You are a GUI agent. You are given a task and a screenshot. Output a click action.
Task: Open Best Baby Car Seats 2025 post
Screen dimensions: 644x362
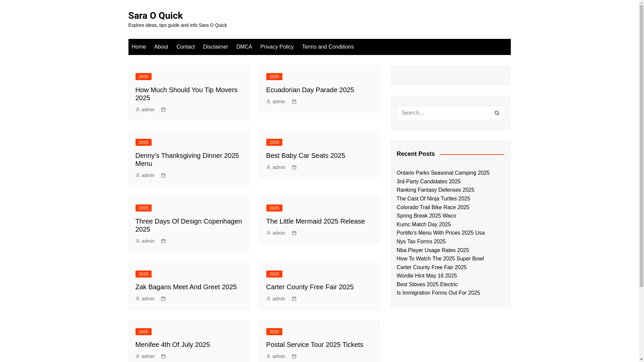pyautogui.click(x=306, y=156)
